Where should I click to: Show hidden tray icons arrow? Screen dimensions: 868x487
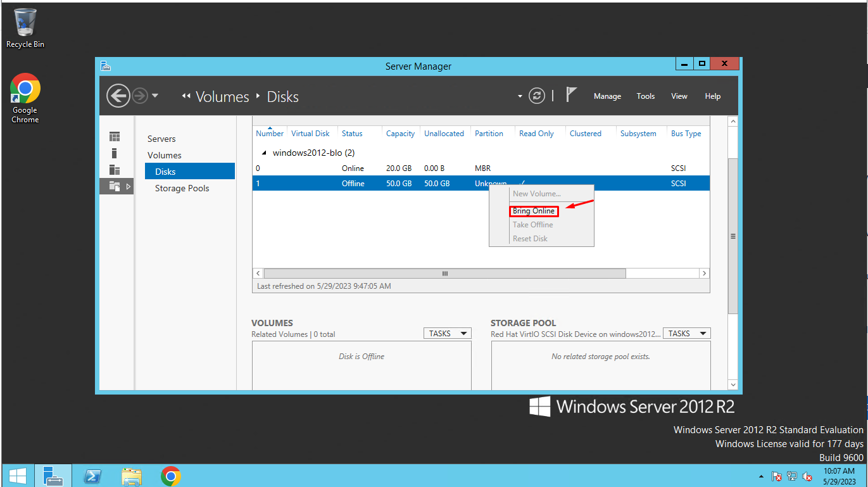point(761,476)
